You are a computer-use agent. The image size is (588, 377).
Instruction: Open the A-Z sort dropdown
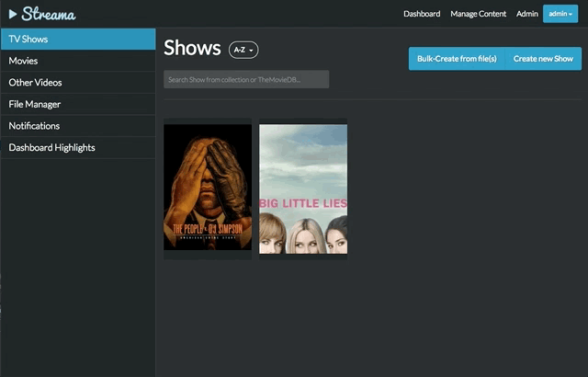[x=243, y=50]
